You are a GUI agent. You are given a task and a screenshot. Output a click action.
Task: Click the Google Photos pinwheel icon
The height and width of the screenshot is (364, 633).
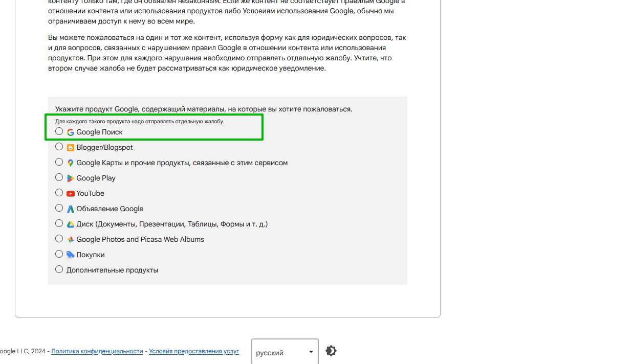pyautogui.click(x=71, y=240)
